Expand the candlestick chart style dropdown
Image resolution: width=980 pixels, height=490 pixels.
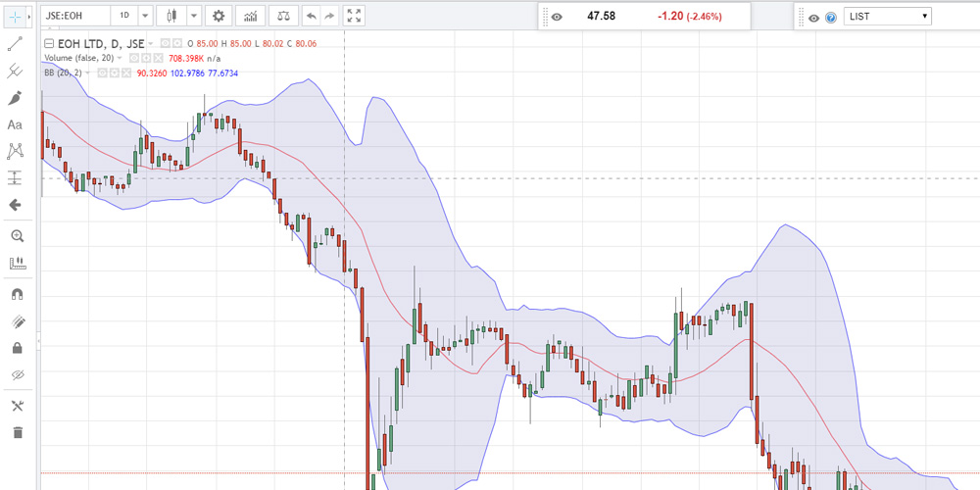pyautogui.click(x=193, y=16)
